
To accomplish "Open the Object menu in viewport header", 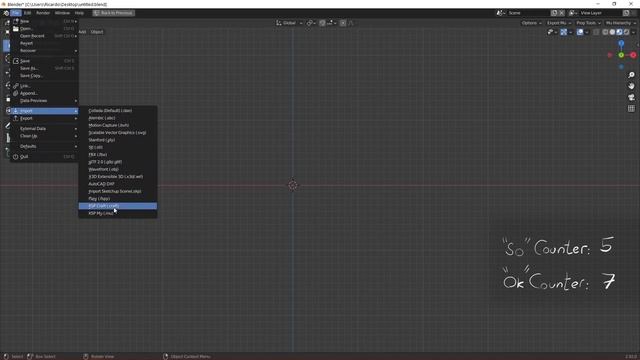I will (x=97, y=32).
